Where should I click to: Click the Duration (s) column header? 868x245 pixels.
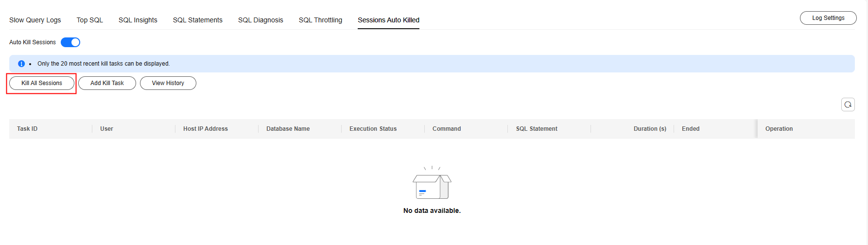pyautogui.click(x=650, y=129)
